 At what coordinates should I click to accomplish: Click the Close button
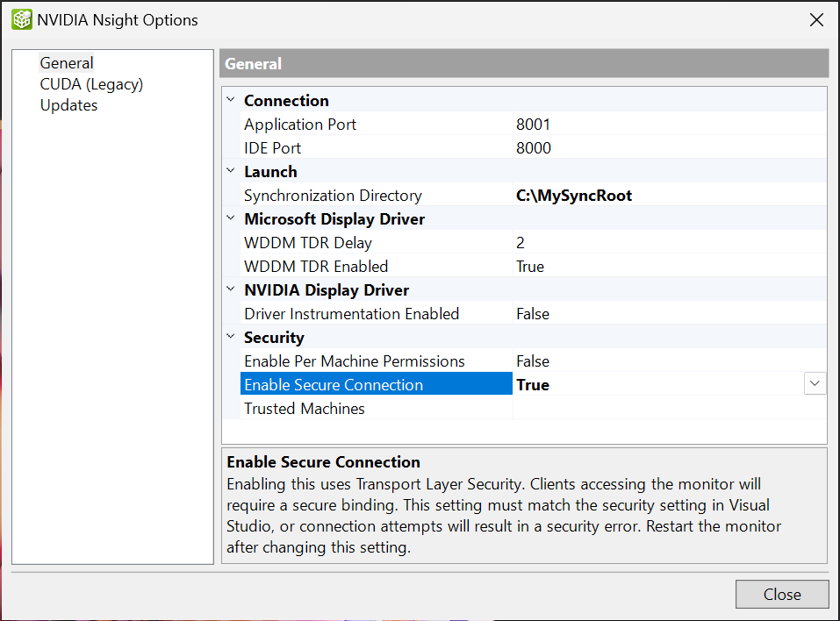[781, 594]
